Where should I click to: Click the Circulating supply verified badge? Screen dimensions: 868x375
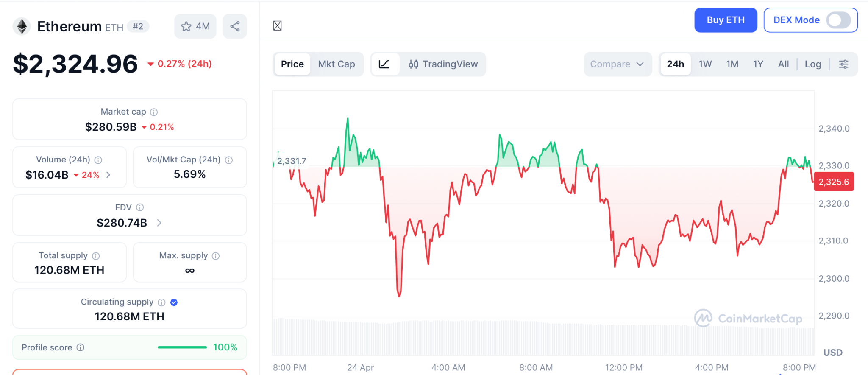174,302
